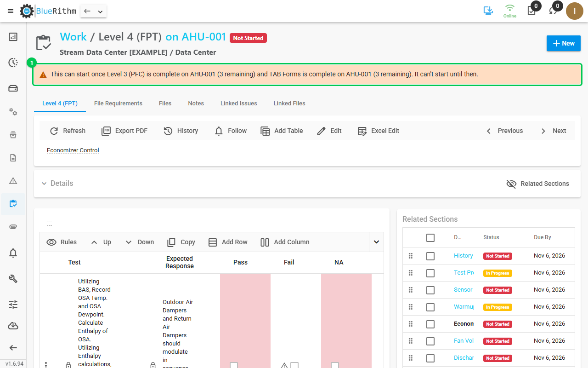This screenshot has height=368, width=588.
Task: Click the cloud download sidebar icon
Action: pos(13,326)
